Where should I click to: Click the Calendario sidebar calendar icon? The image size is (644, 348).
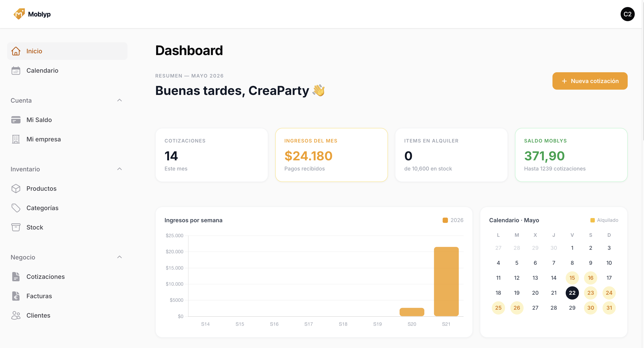coord(16,71)
